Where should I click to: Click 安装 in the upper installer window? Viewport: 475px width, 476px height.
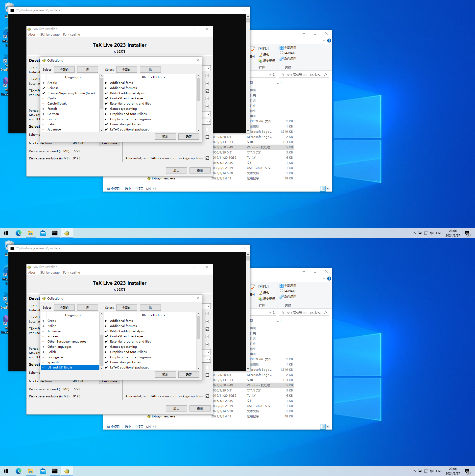[x=200, y=171]
